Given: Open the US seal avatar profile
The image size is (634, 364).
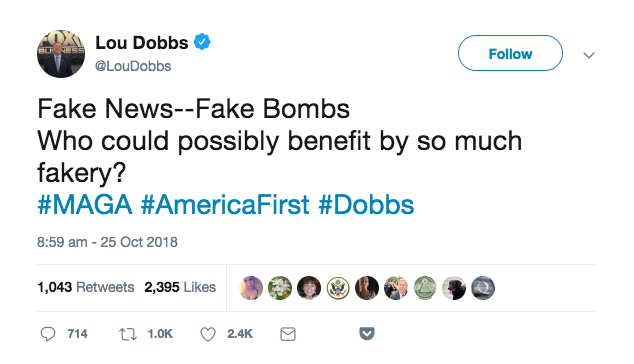Looking at the screenshot, I should tap(338, 288).
